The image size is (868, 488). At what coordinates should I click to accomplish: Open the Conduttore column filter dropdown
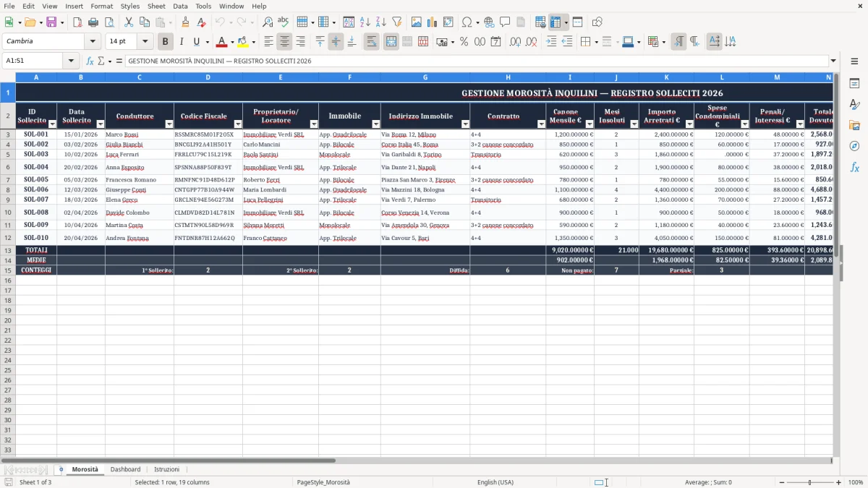[x=169, y=124]
